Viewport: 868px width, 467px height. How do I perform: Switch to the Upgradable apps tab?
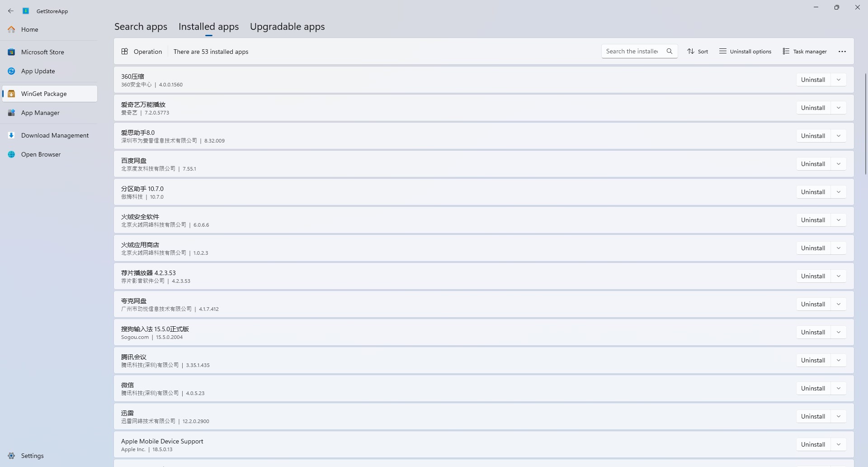click(x=287, y=27)
